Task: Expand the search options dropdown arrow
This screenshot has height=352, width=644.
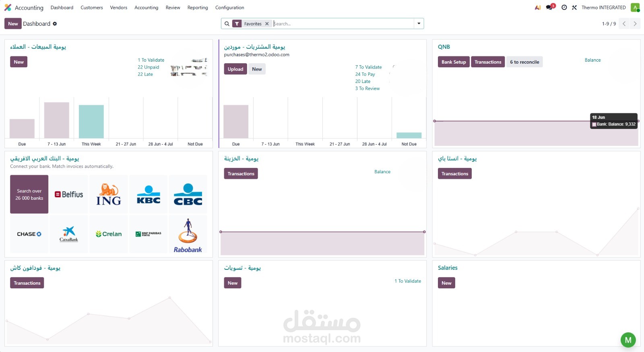Action: click(419, 24)
